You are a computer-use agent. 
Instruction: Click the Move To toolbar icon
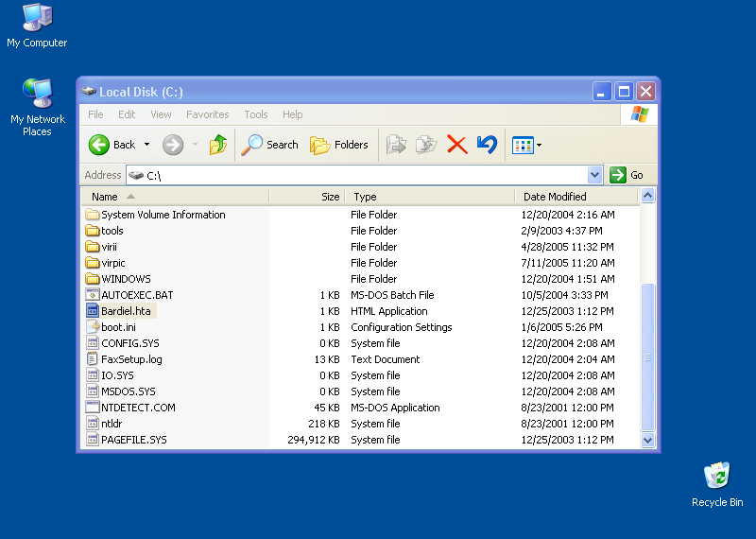pyautogui.click(x=396, y=145)
